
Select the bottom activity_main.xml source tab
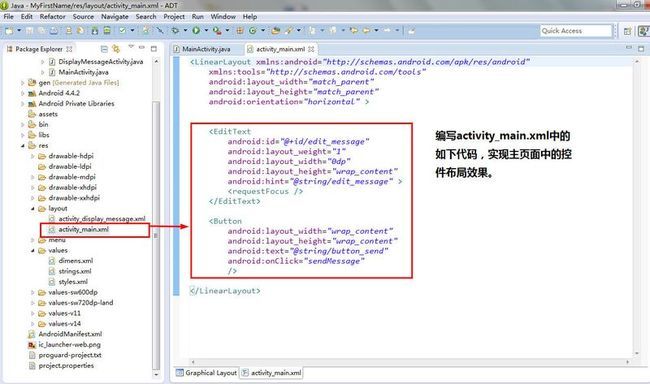272,373
